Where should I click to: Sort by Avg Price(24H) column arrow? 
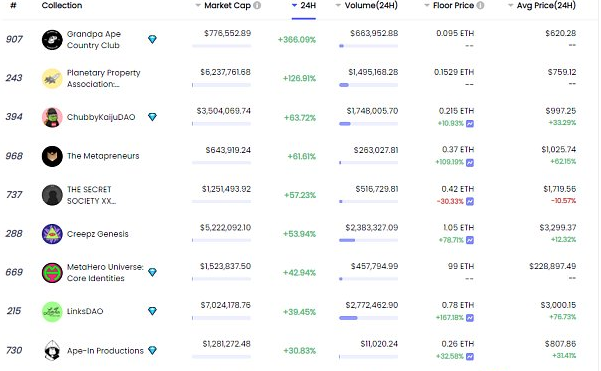click(x=511, y=5)
